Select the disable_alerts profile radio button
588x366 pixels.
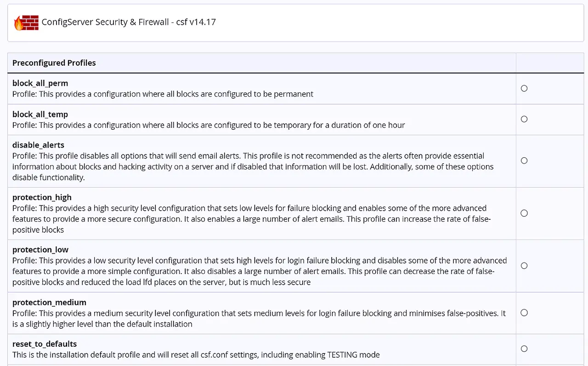pos(524,161)
